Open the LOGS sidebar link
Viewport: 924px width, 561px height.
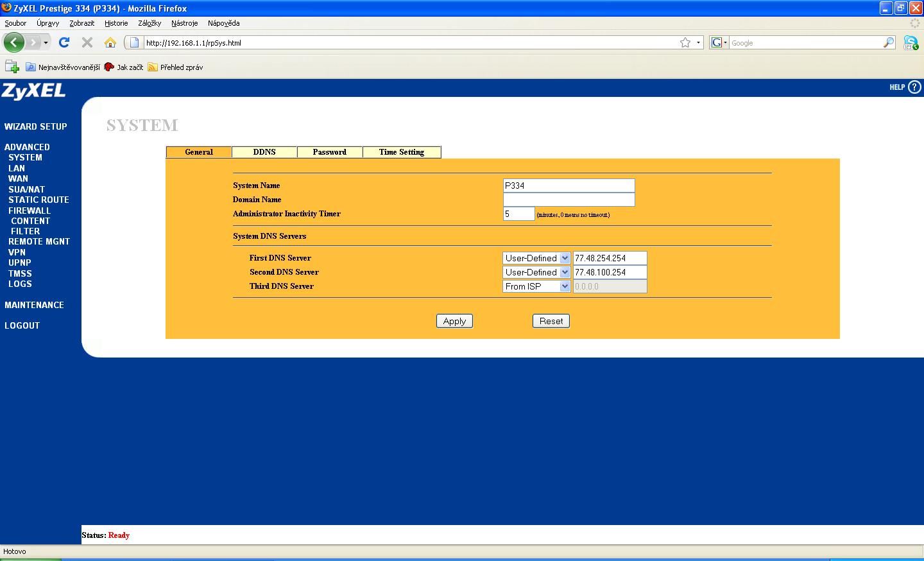click(x=20, y=284)
